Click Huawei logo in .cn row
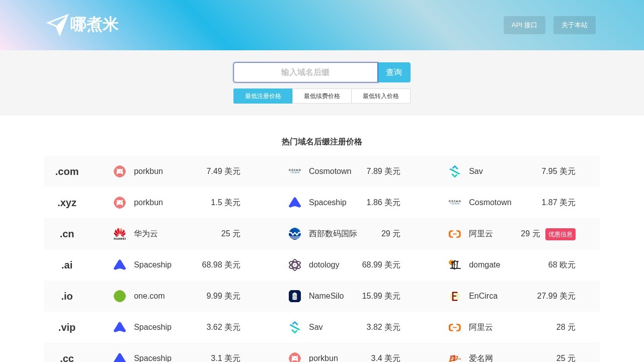Viewport: 644px width, 362px height. (120, 234)
